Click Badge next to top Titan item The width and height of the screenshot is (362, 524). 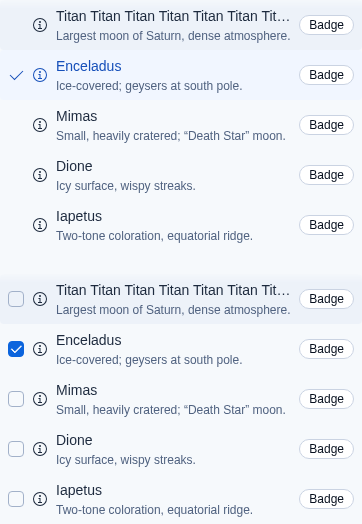326,25
